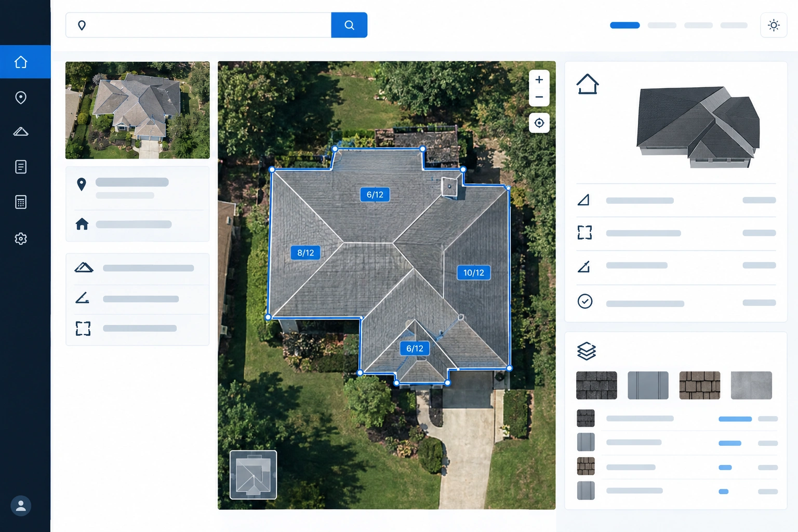Select the first active progress step tab
Viewport: 798px width, 532px height.
pyautogui.click(x=624, y=25)
